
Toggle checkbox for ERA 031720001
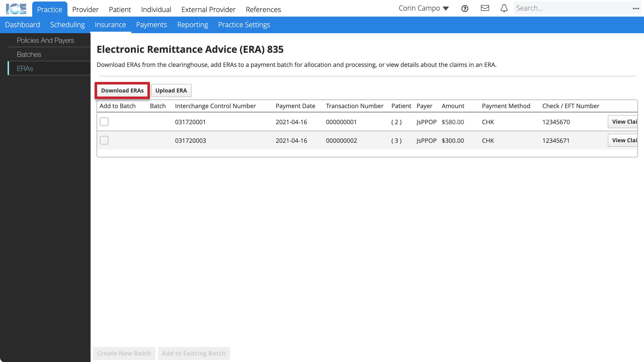click(x=104, y=122)
